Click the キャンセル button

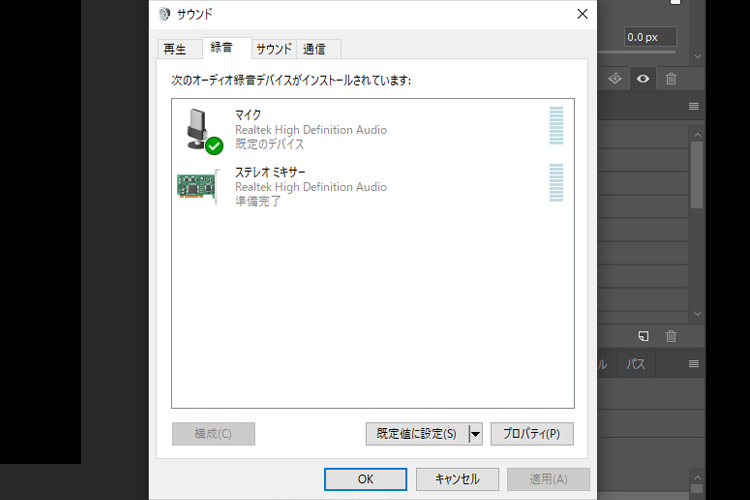click(x=457, y=479)
